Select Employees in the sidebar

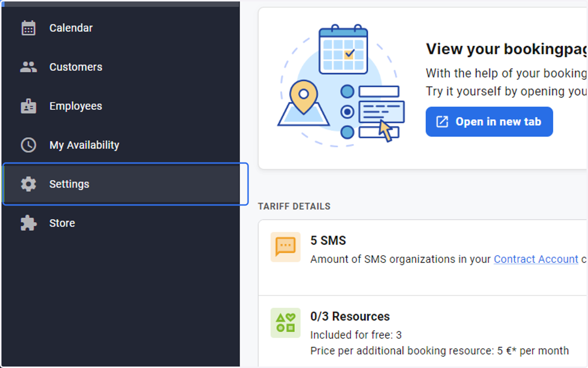coord(121,106)
